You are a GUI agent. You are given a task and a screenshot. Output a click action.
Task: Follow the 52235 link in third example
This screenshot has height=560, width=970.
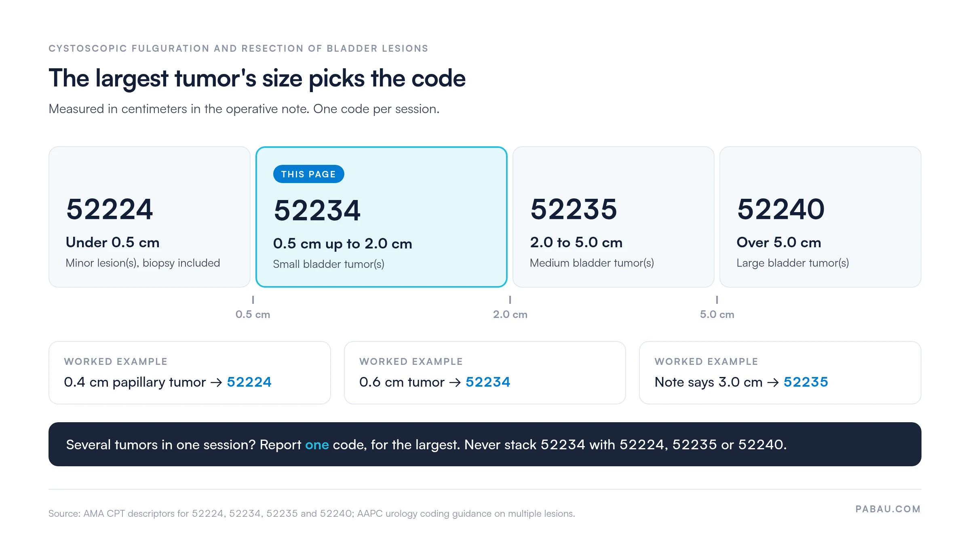pyautogui.click(x=806, y=382)
